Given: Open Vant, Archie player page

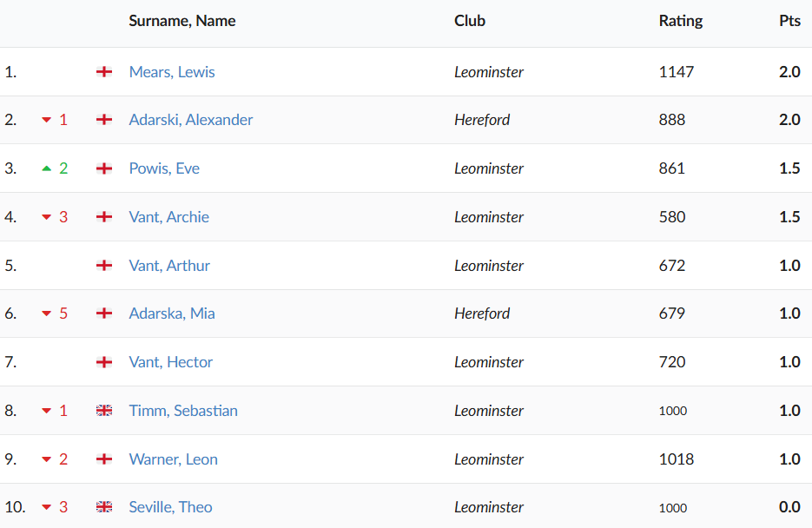Looking at the screenshot, I should (x=169, y=217).
